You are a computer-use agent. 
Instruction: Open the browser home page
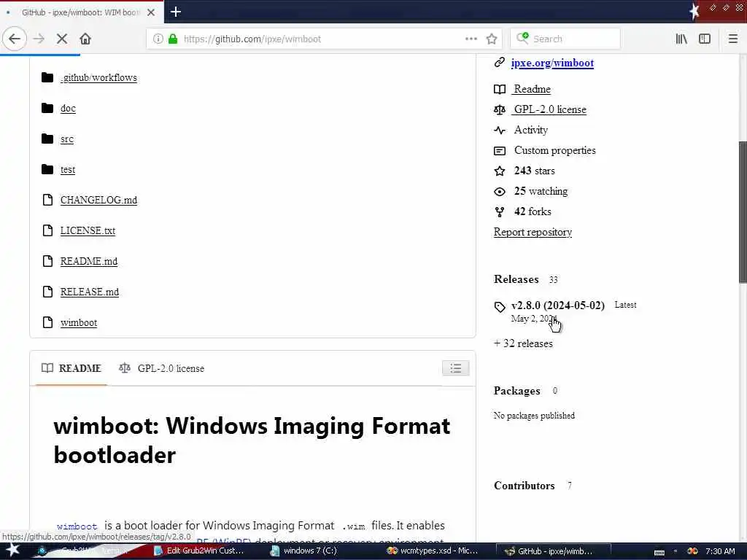85,39
